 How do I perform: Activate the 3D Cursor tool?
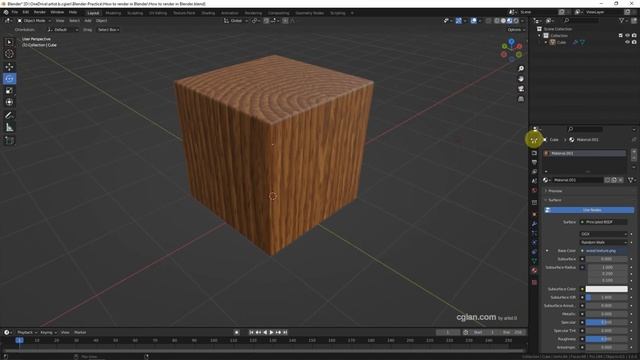tap(9, 54)
